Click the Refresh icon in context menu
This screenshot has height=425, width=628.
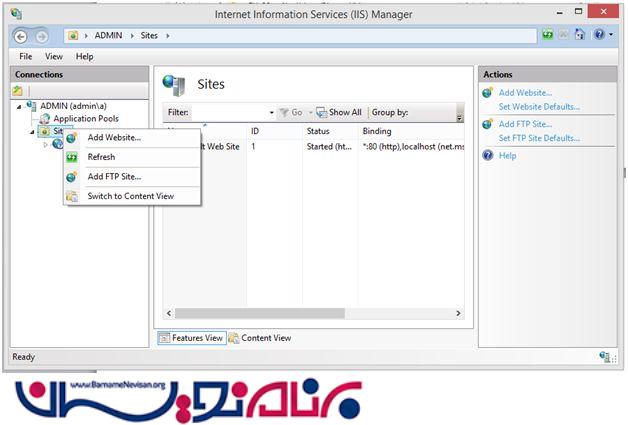click(72, 157)
